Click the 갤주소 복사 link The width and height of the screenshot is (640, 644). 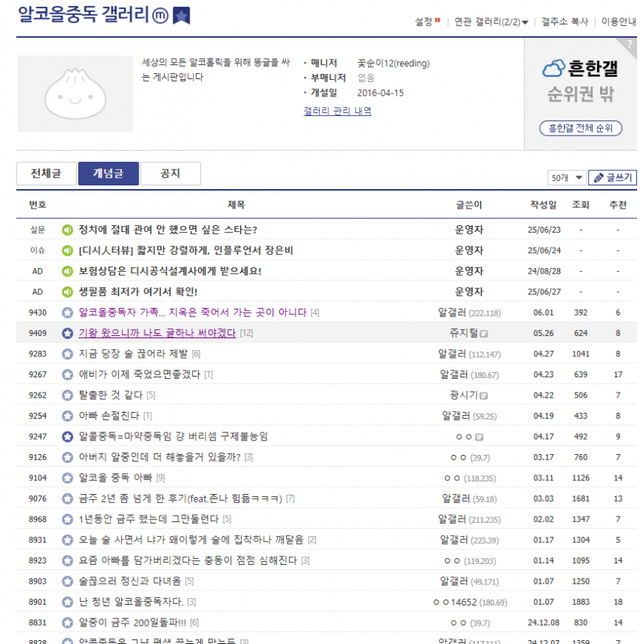pyautogui.click(x=564, y=22)
